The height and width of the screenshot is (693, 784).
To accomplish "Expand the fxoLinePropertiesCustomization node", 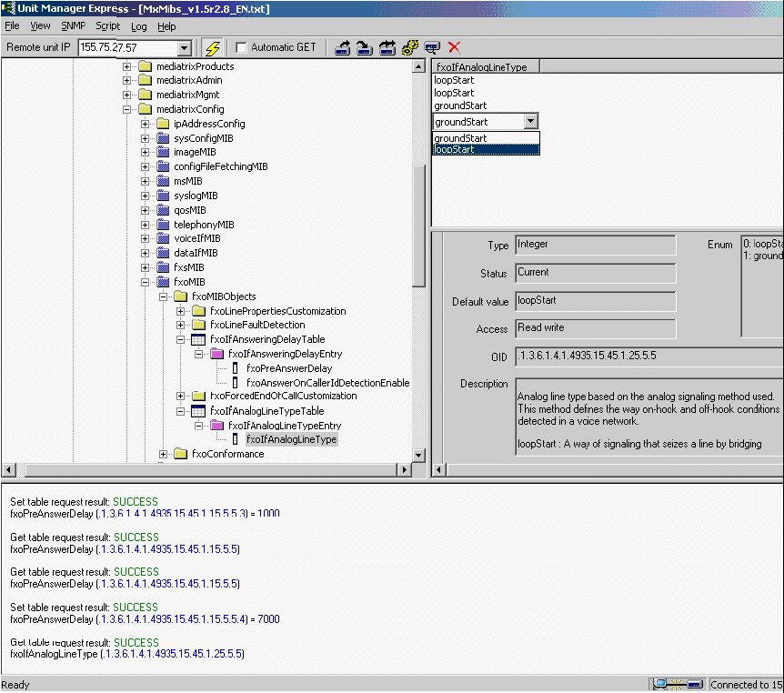I will tap(180, 311).
